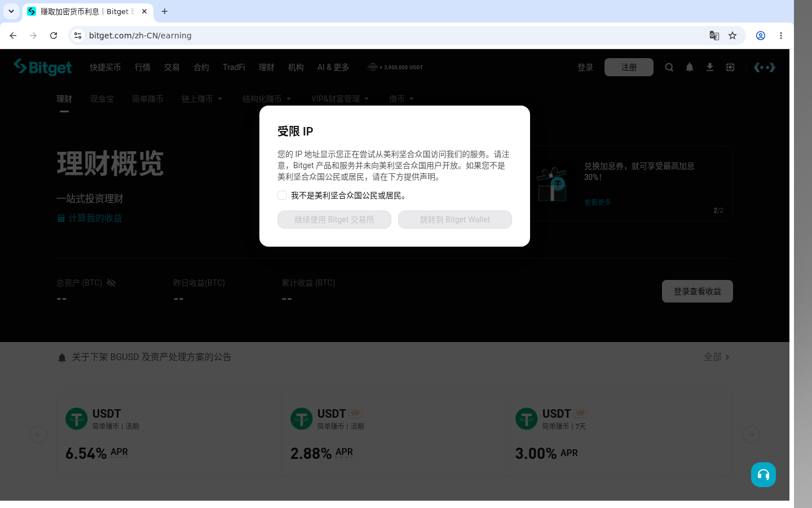Click 计算我的收益 link

coord(95,218)
